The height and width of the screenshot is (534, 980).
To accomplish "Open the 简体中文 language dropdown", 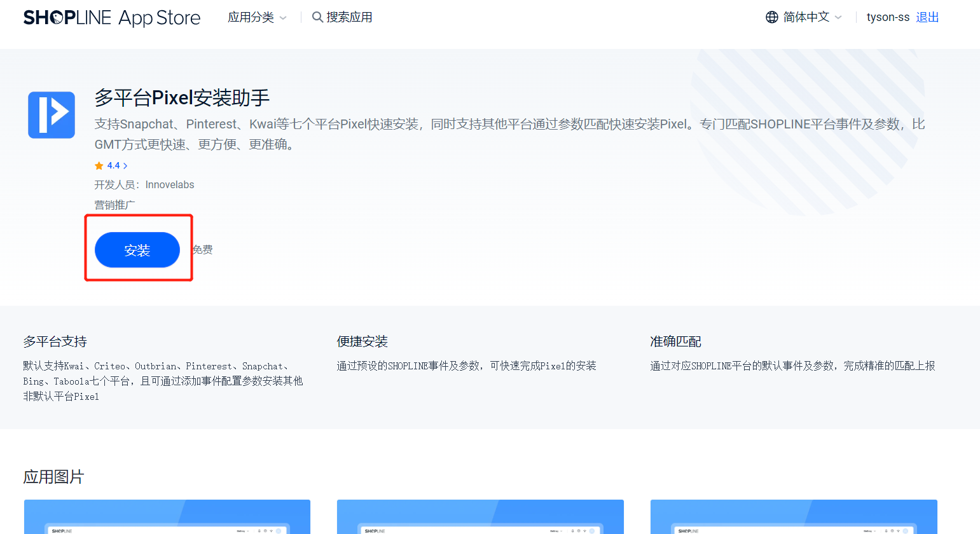I will (x=806, y=17).
